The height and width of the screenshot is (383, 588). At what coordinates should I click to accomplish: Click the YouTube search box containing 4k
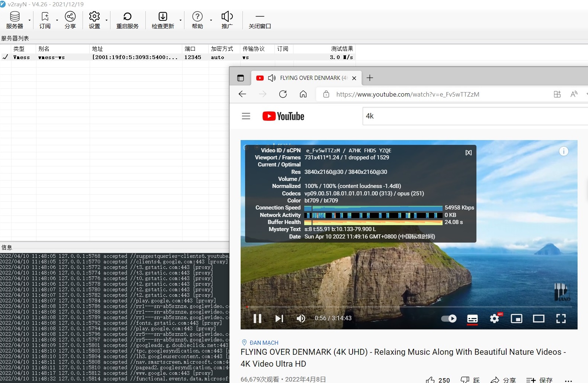pyautogui.click(x=475, y=116)
